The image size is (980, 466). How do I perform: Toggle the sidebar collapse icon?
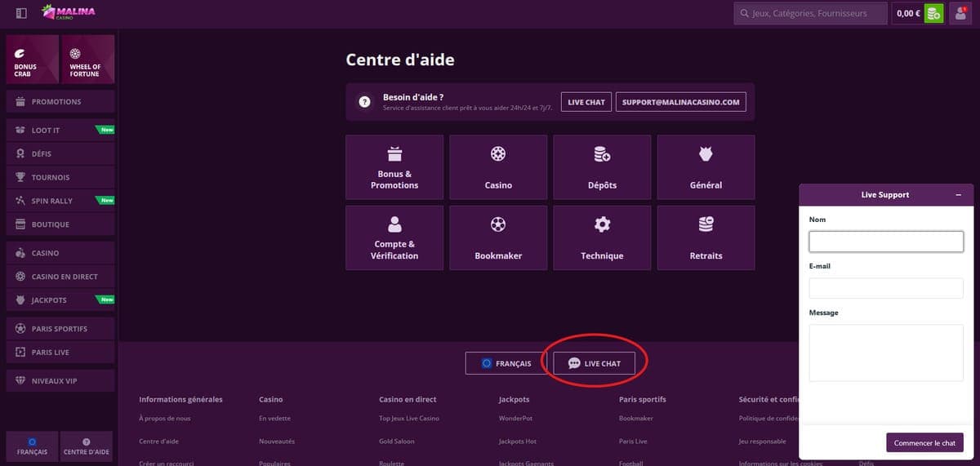point(21,13)
